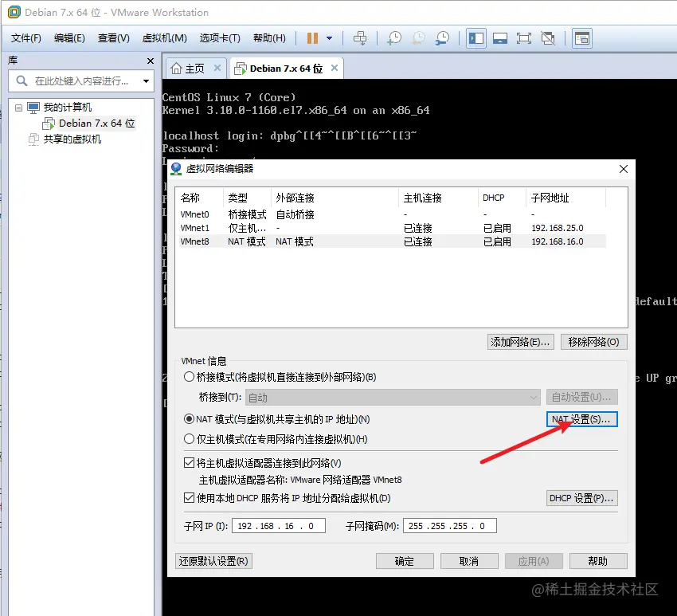This screenshot has height=616, width=677.
Task: Click the unity mode icon
Action: (x=548, y=38)
